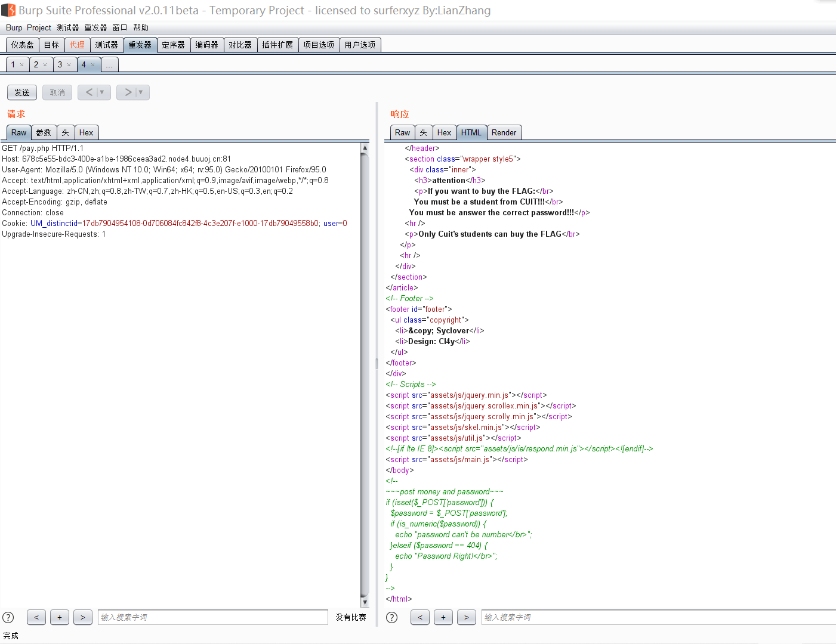
Task: Switch to the 对比器 tab
Action: click(x=240, y=45)
